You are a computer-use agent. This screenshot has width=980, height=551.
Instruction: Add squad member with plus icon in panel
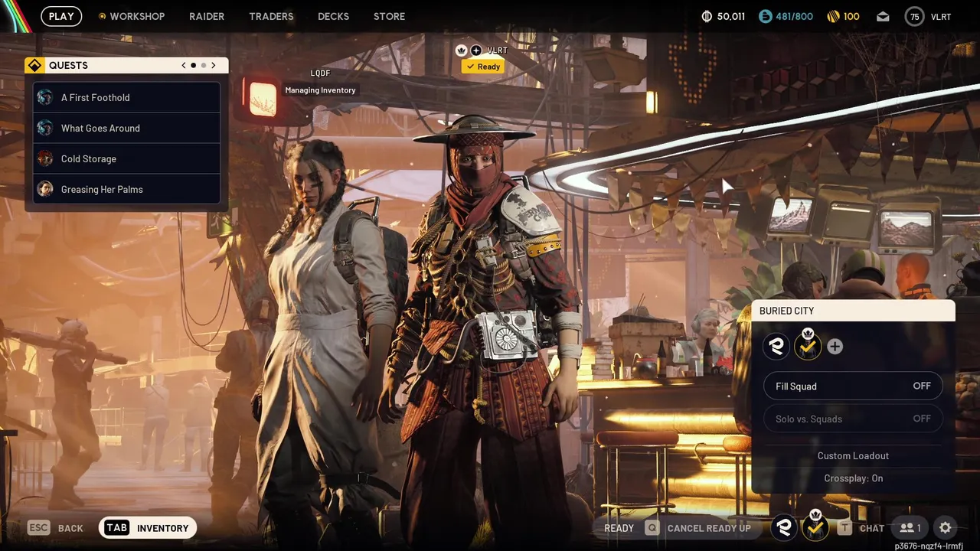click(835, 347)
